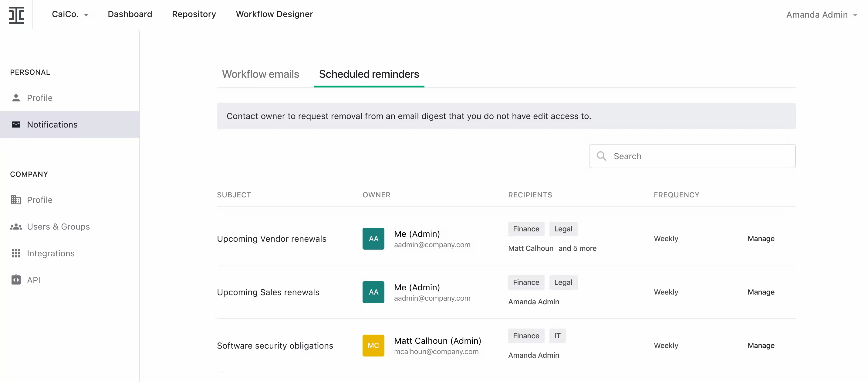Image resolution: width=868 pixels, height=382 pixels.
Task: Click the OWNER column header
Action: point(377,195)
